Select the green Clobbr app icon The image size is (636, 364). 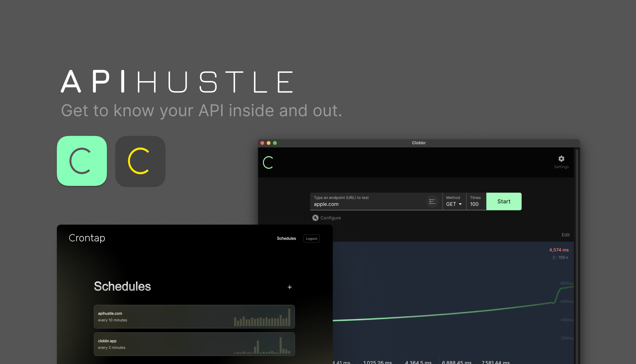pyautogui.click(x=82, y=161)
